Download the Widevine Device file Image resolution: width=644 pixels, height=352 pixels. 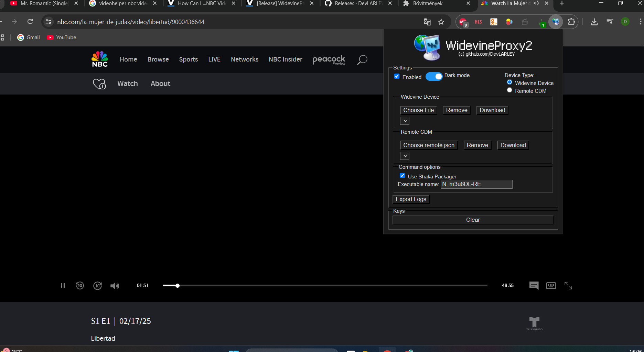pyautogui.click(x=492, y=110)
